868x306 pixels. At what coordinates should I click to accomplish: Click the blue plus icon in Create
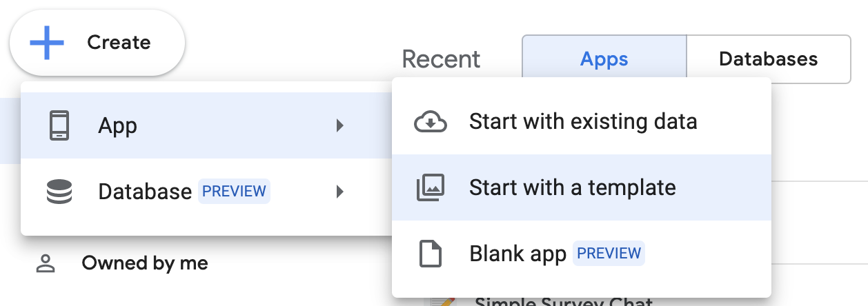[x=47, y=43]
